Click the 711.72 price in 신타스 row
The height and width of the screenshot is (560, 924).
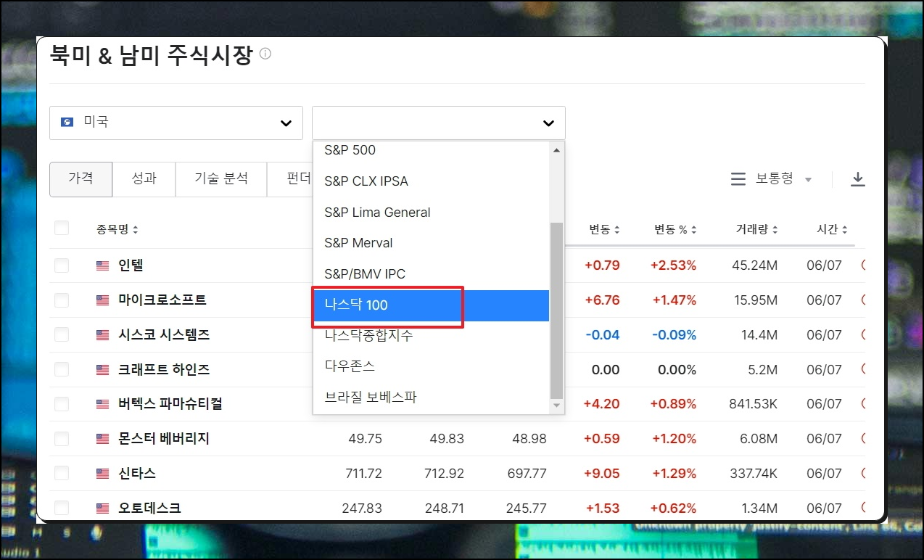362,474
